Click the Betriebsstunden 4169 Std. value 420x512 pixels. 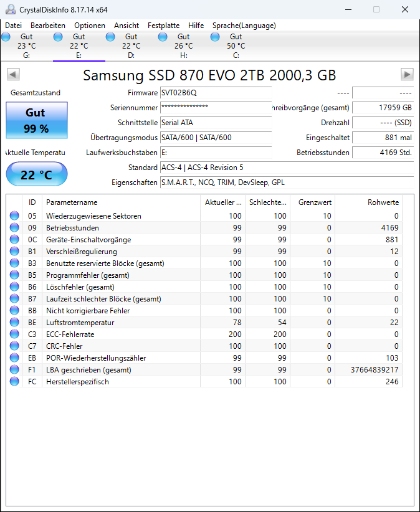tap(383, 153)
